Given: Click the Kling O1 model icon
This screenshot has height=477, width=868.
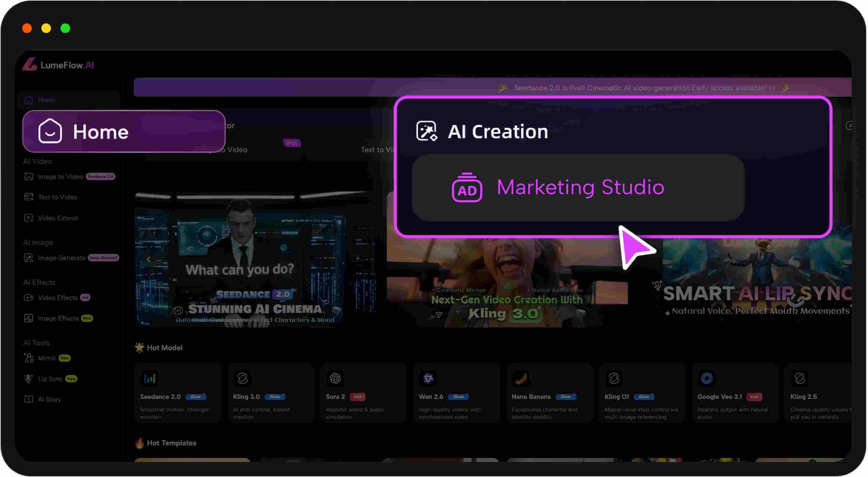Looking at the screenshot, I should (614, 378).
